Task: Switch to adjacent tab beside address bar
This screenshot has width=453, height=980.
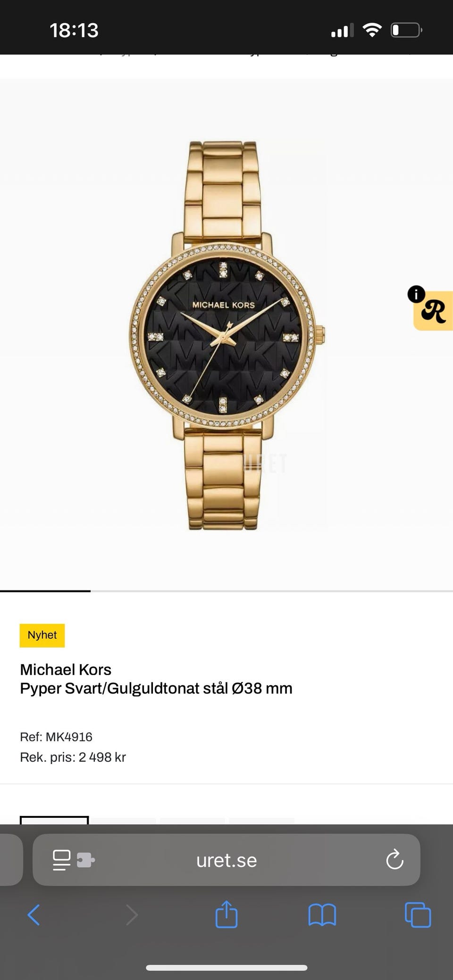Action: (x=11, y=860)
